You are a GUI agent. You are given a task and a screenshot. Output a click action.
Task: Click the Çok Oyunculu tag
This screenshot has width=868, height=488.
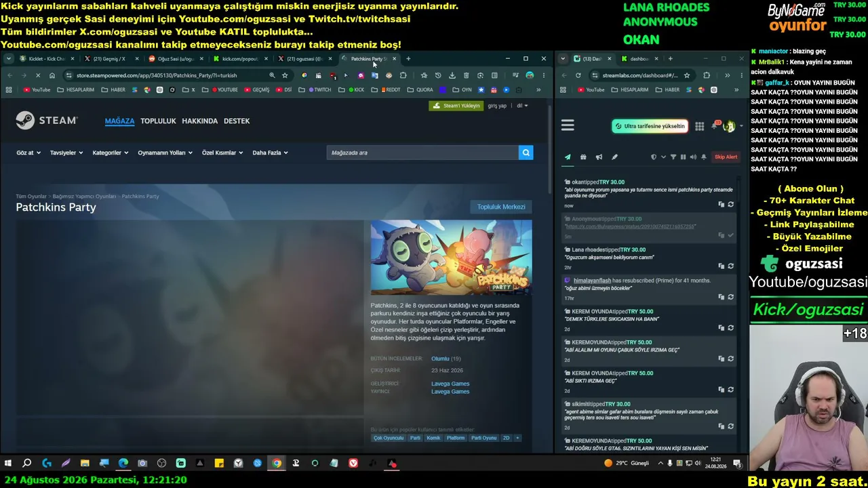click(389, 438)
